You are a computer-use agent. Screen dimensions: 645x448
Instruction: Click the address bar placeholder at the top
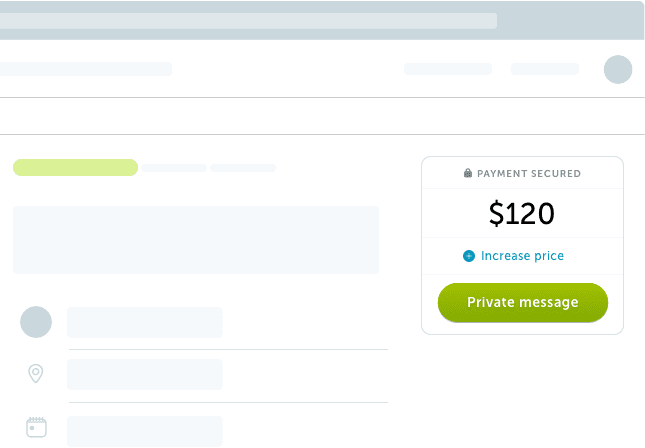coord(248,20)
